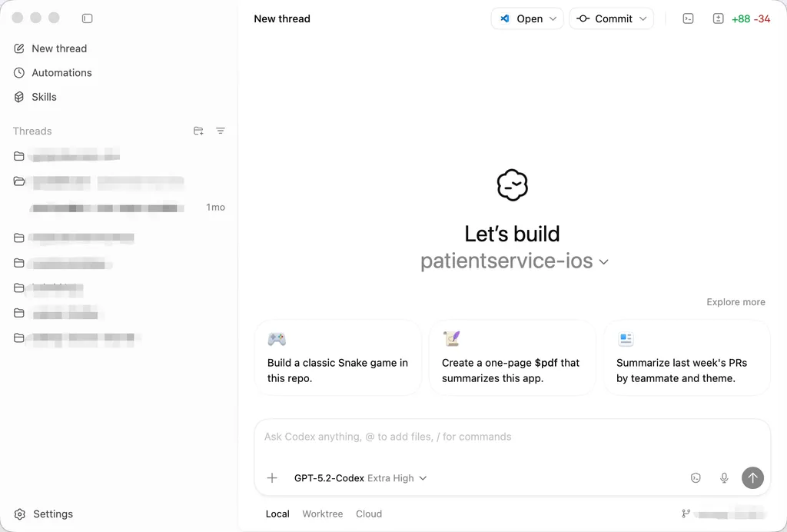Expand the Open in editor dropdown
The height and width of the screenshot is (532, 787).
tap(553, 18)
